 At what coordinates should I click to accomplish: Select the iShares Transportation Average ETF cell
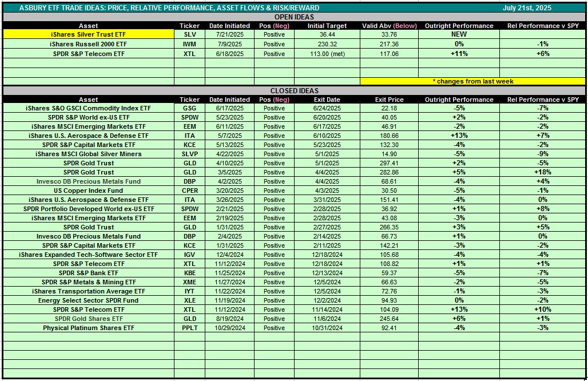(x=88, y=291)
